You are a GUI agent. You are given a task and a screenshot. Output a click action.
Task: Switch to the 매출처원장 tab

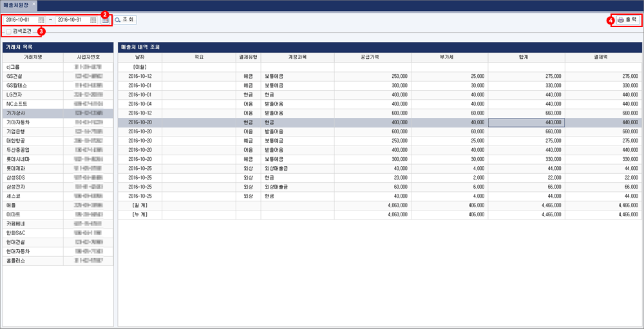tap(15, 5)
